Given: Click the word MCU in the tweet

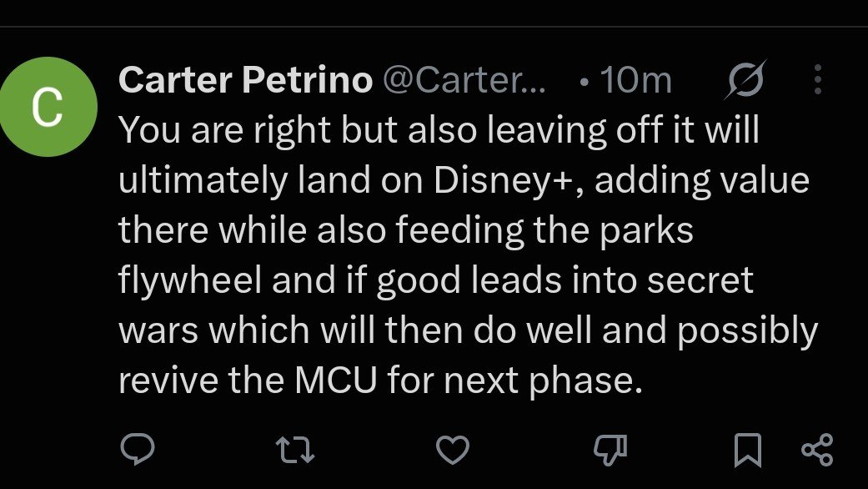Looking at the screenshot, I should (336, 380).
